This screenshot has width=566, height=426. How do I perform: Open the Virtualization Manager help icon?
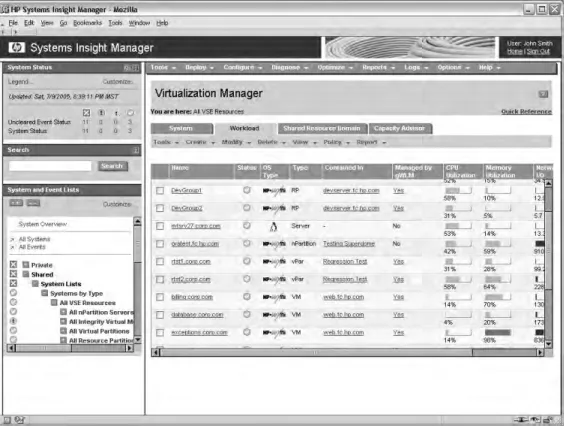543,94
